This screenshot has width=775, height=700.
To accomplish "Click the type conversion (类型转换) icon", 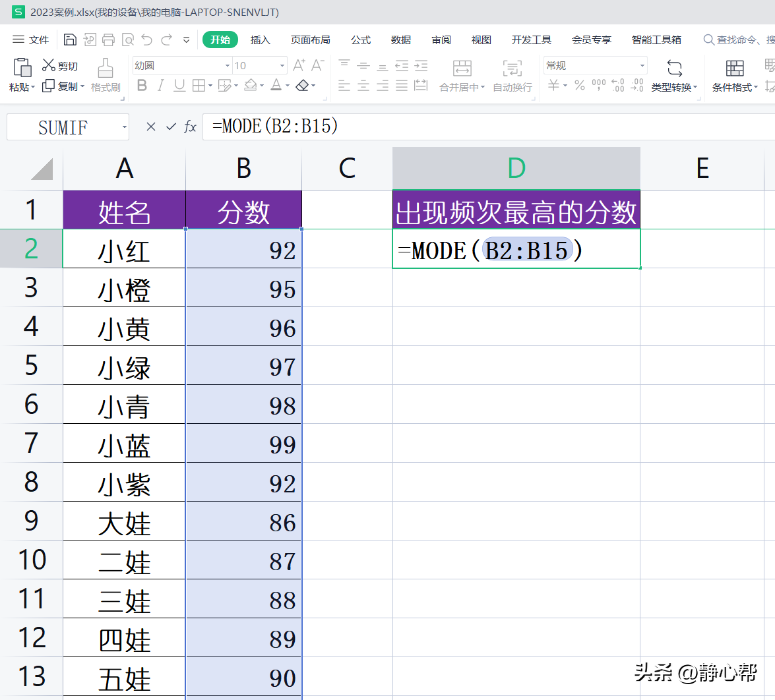I will click(674, 68).
